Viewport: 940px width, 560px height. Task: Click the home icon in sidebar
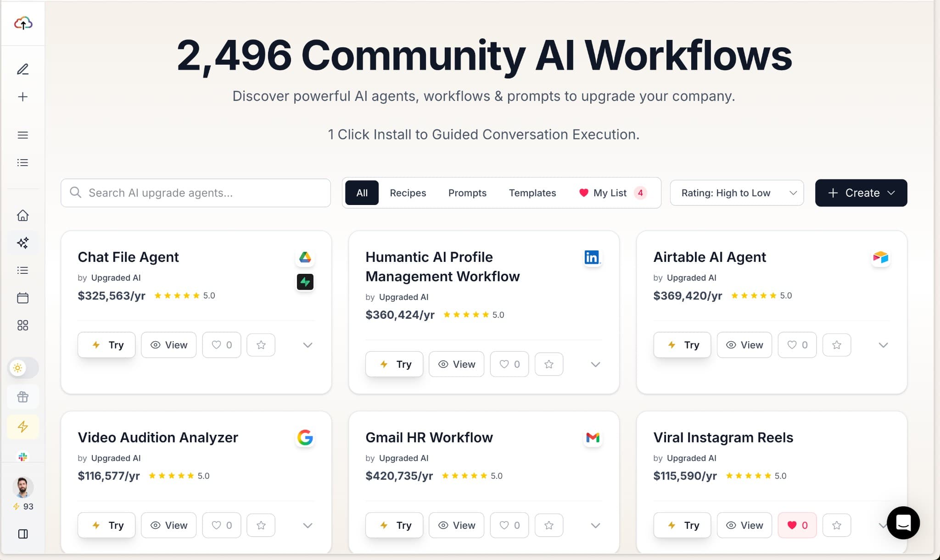click(x=23, y=216)
